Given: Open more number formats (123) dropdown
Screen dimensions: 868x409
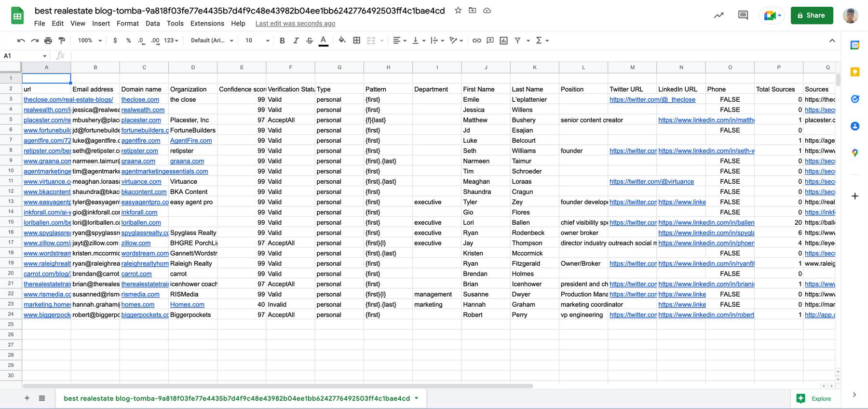Looking at the screenshot, I should (x=171, y=41).
